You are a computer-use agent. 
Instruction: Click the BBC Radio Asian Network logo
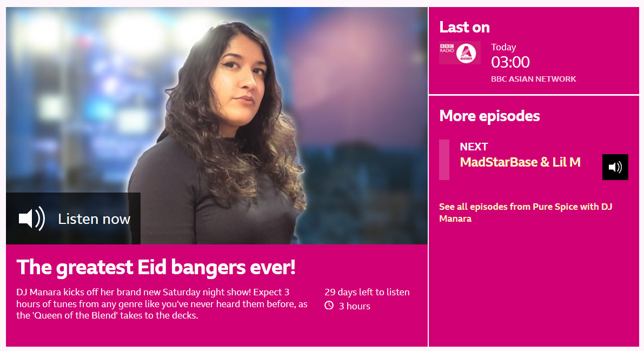tap(460, 52)
